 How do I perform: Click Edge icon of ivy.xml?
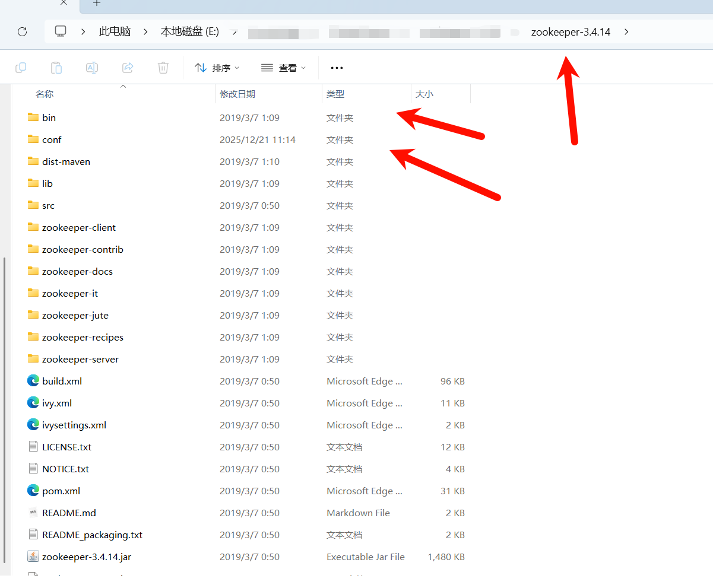point(33,402)
